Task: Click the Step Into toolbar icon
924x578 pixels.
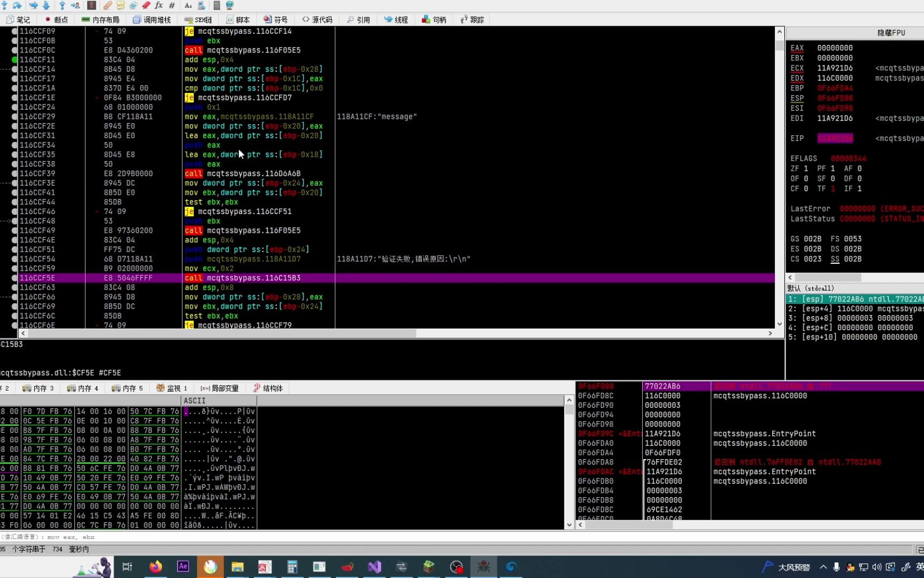Action: pos(5,5)
